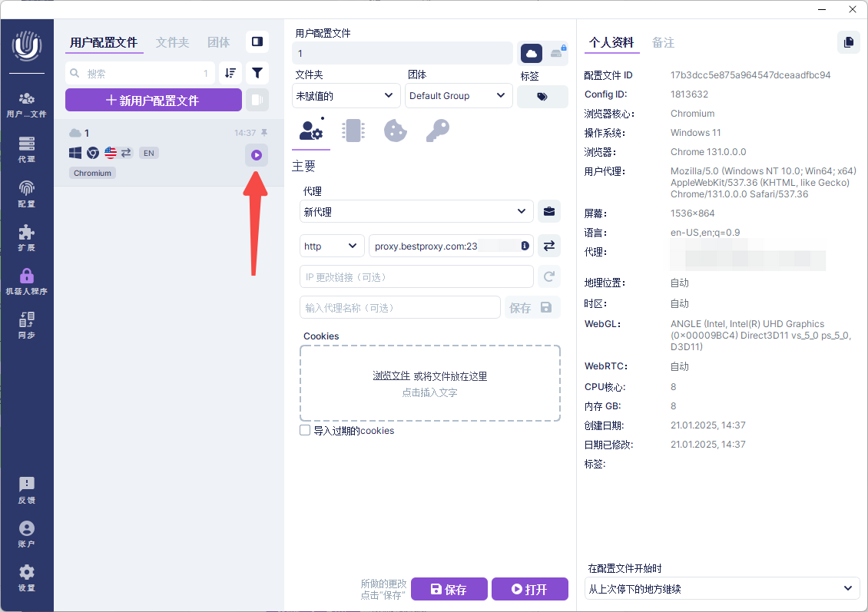Expand the profile start behavior dropdown

(721, 589)
